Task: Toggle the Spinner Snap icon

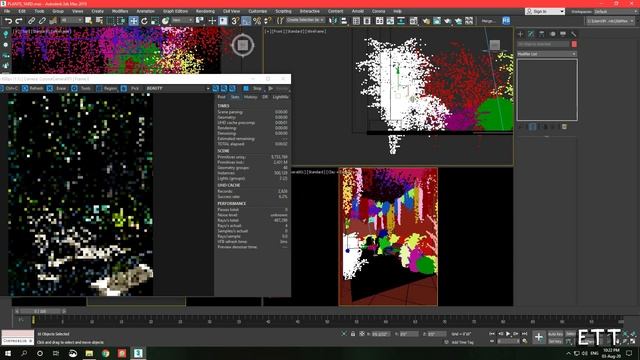Action: [268, 20]
